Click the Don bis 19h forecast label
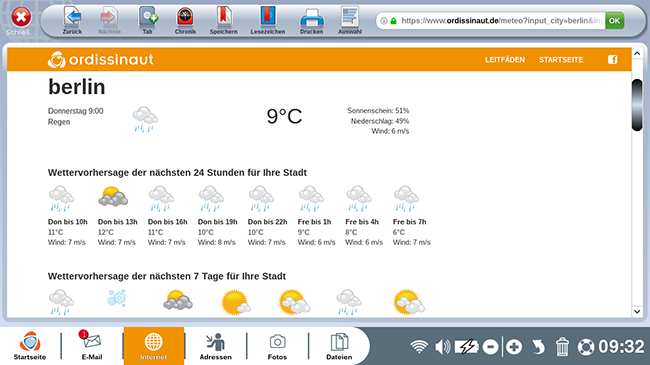The height and width of the screenshot is (365, 650). pyautogui.click(x=218, y=222)
